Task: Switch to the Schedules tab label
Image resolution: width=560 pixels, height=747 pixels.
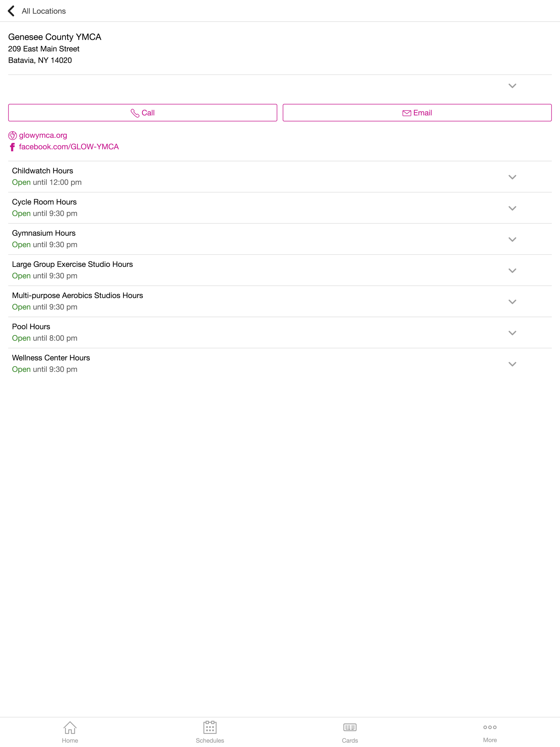Action: tap(210, 740)
